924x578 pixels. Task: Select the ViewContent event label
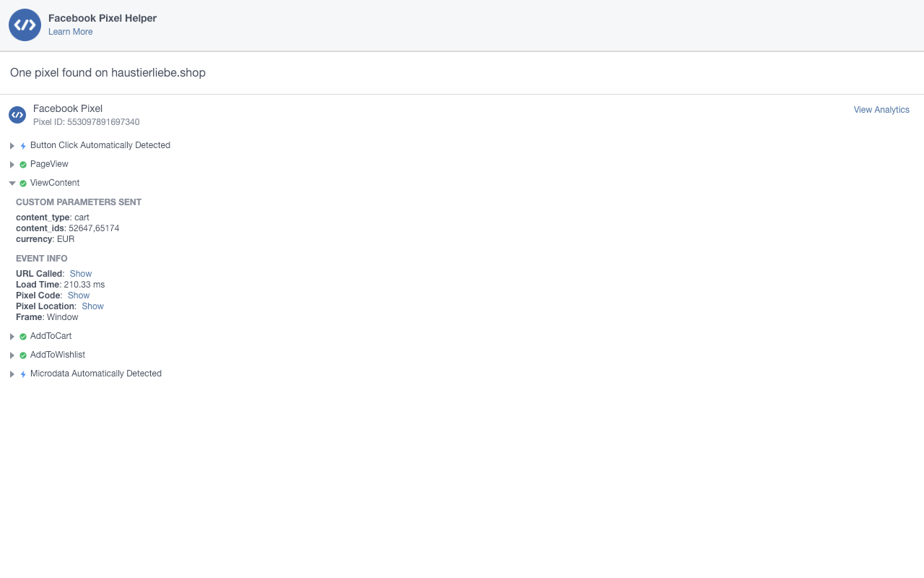coord(55,183)
